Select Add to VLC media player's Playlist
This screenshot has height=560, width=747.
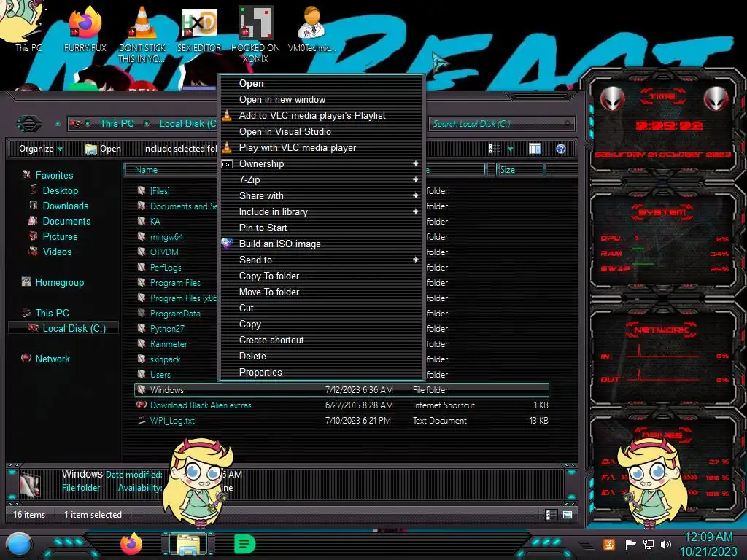click(x=321, y=115)
